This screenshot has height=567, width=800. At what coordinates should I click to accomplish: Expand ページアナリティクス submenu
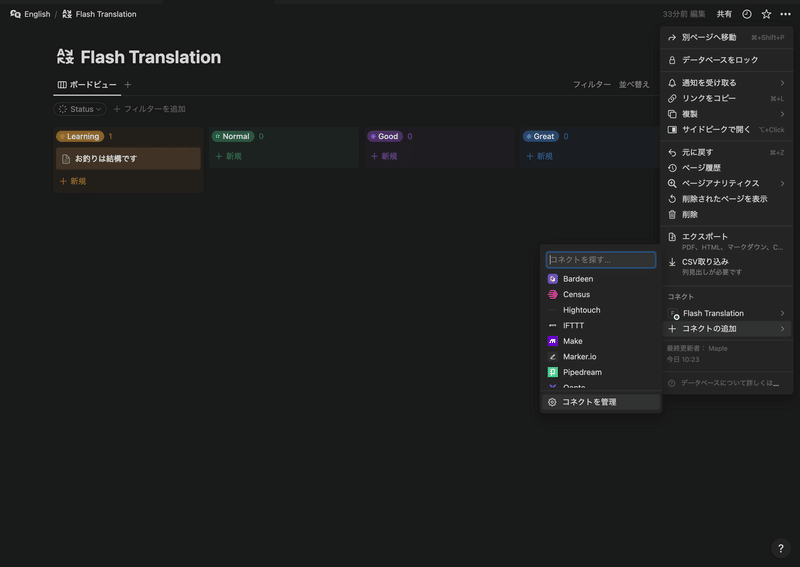point(727,183)
